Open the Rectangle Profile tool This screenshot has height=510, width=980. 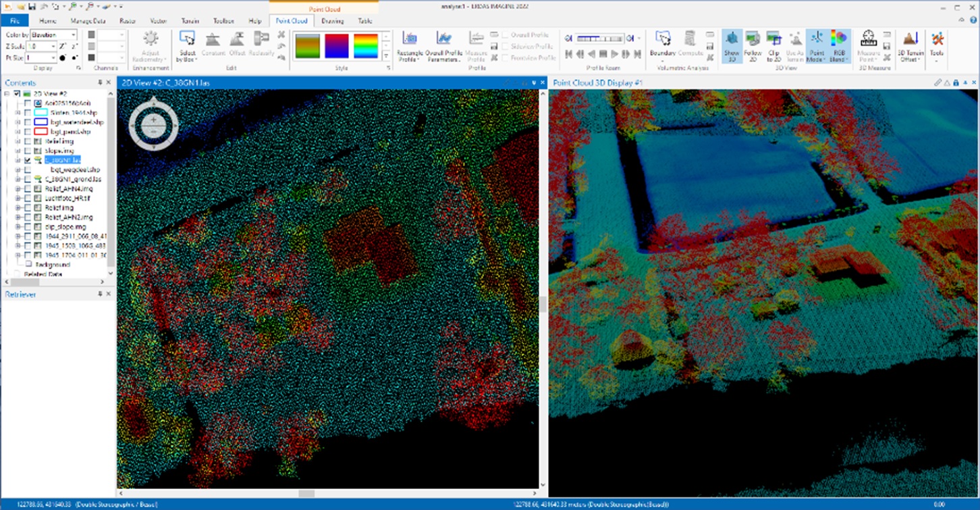pos(410,47)
